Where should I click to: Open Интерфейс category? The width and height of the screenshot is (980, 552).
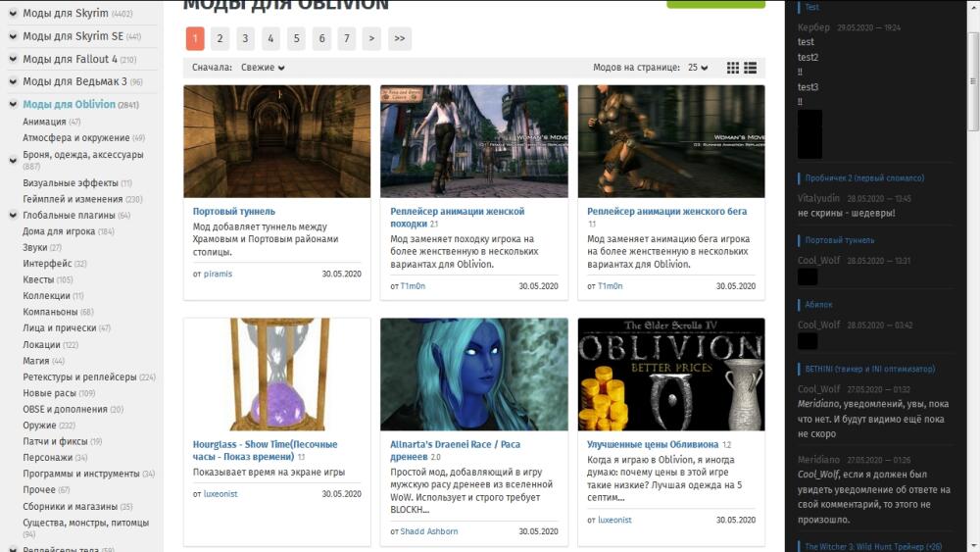[x=47, y=263]
